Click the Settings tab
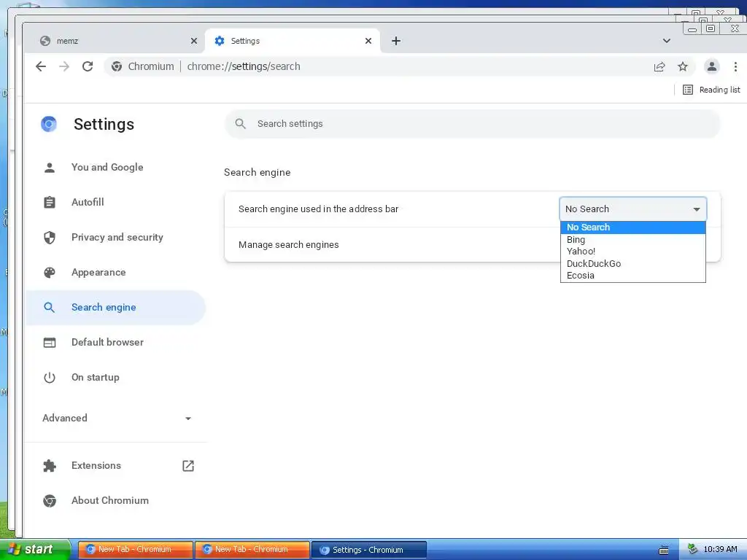The image size is (747, 560). click(293, 41)
